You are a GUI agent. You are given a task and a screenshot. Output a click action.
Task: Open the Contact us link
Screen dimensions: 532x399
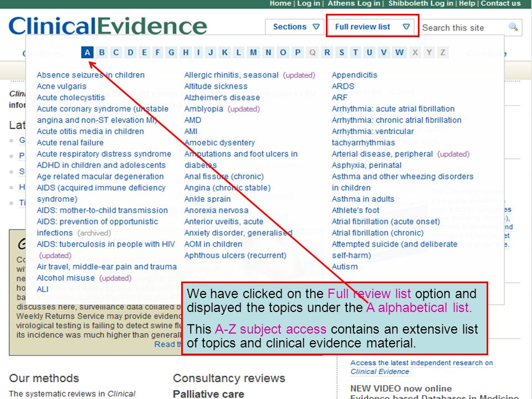(x=500, y=3)
